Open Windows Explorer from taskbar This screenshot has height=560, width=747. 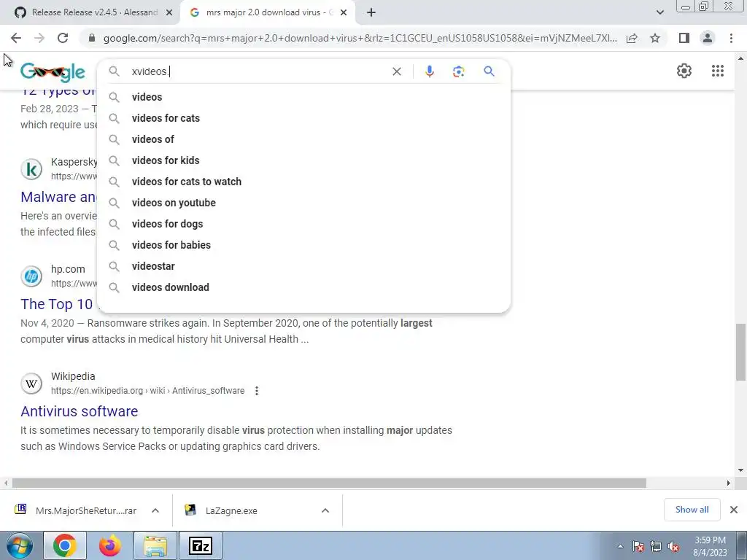[155, 545]
